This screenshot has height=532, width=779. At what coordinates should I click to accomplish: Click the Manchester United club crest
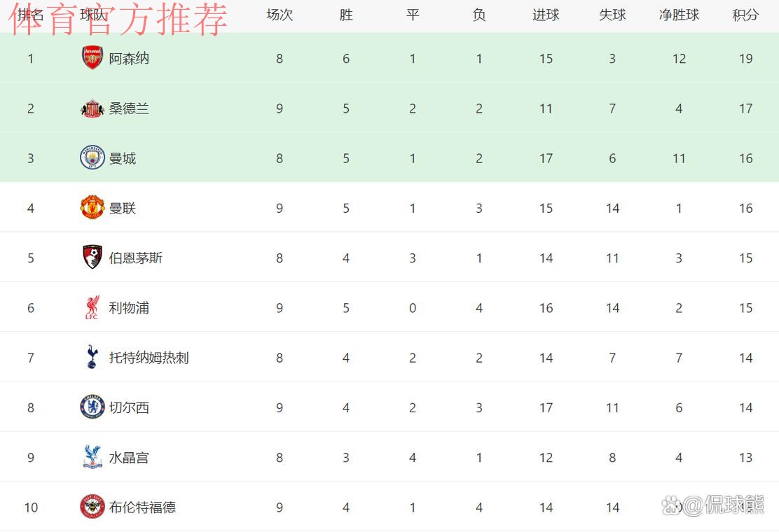point(92,208)
